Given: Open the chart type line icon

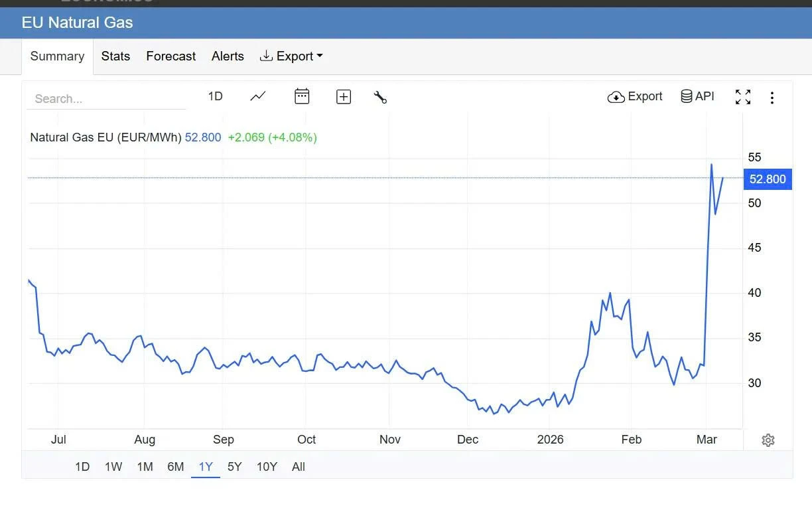Looking at the screenshot, I should (x=257, y=96).
